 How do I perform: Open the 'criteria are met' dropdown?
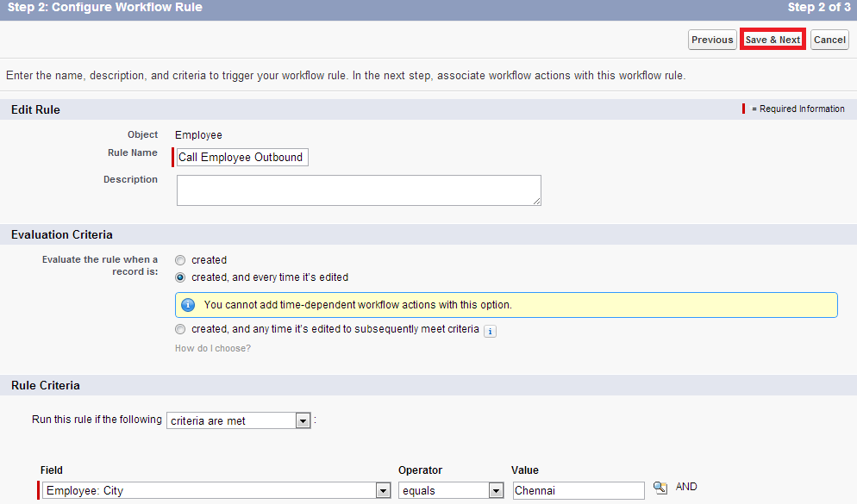(239, 420)
